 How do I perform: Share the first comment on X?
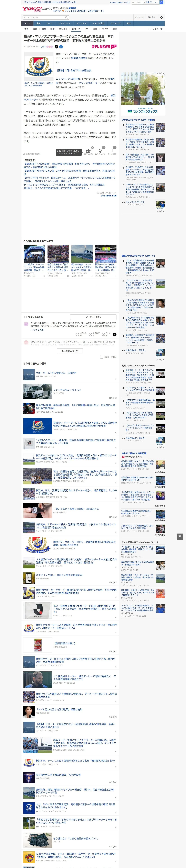click(115, 335)
